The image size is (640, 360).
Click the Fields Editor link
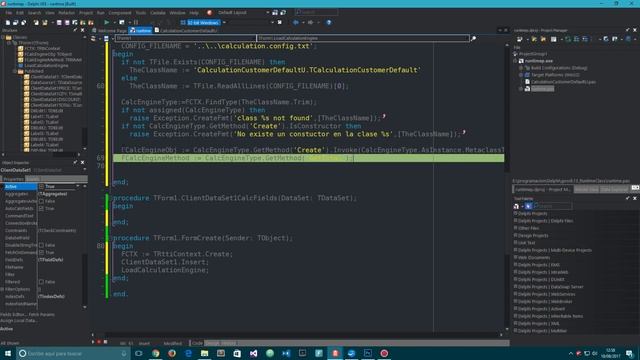pyautogui.click(x=13, y=315)
